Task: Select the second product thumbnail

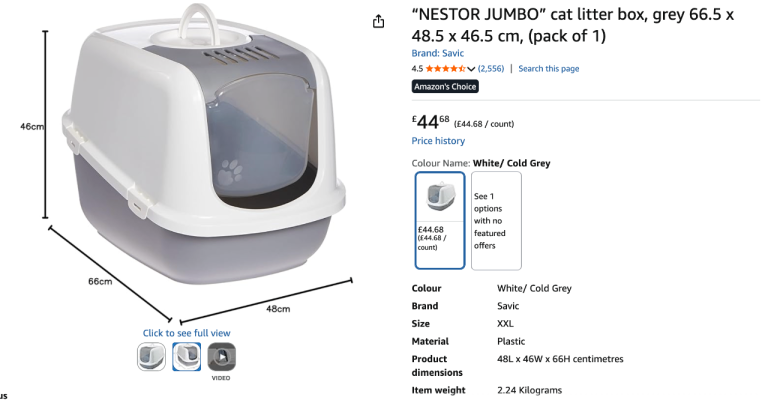Action: click(187, 356)
